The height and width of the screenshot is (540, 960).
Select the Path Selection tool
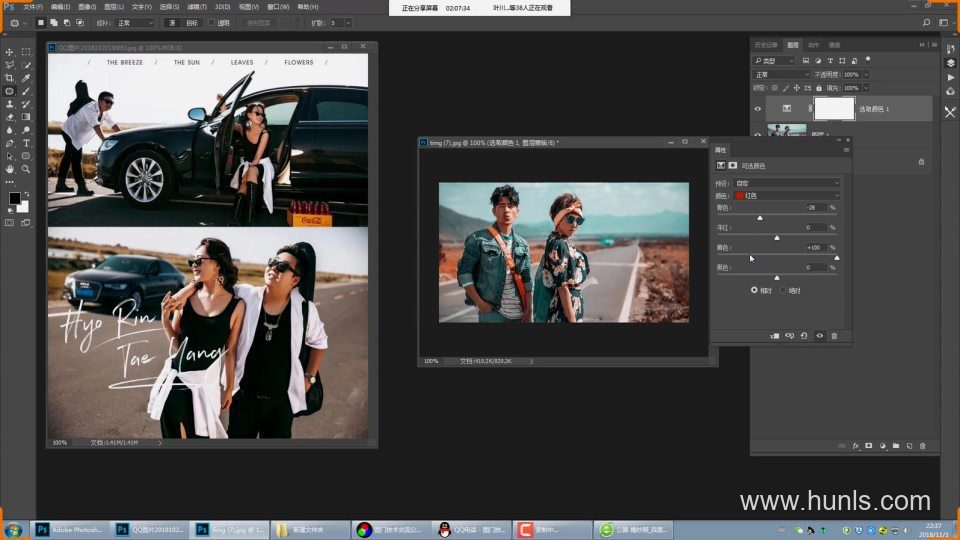point(9,156)
